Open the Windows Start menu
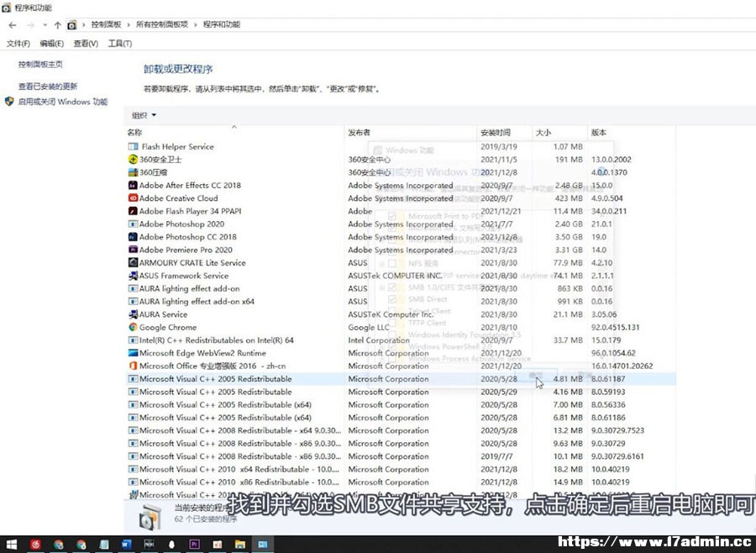This screenshot has width=756, height=553. [x=11, y=545]
